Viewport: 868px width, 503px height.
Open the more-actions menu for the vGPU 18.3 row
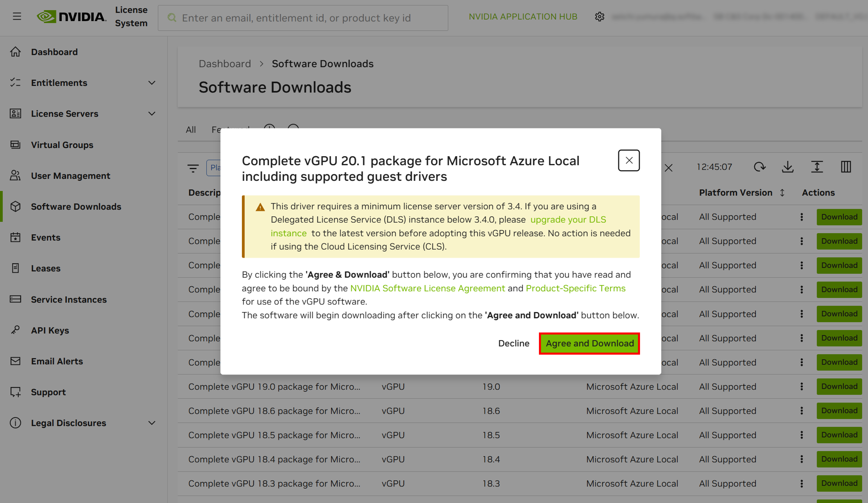(x=801, y=483)
